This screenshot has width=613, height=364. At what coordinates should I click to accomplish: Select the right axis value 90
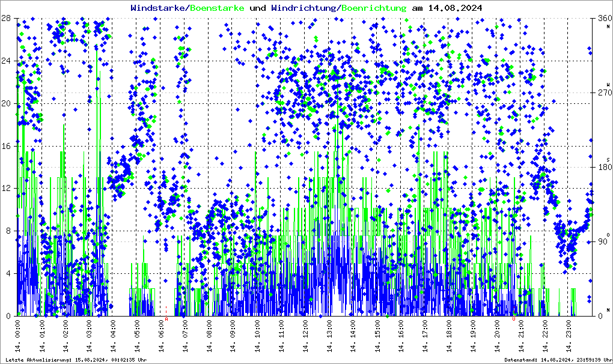click(603, 241)
